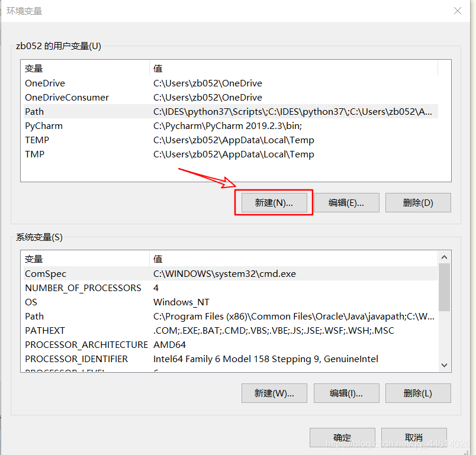Select the ComSpec system variable
476x455 pixels.
click(x=231, y=273)
